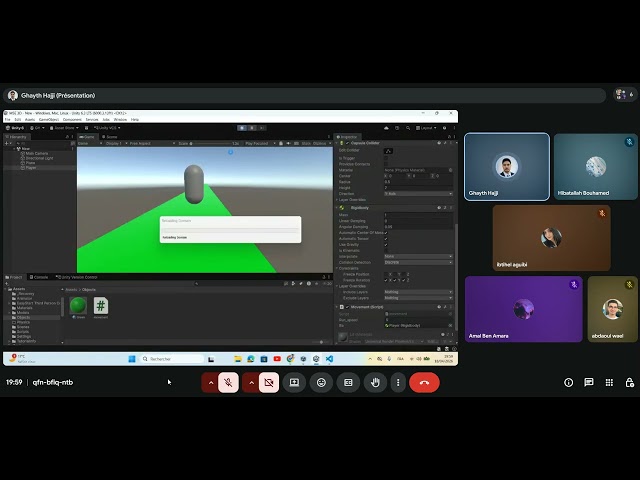Open the Layout dropdown in Unity toolbar

tap(426, 128)
